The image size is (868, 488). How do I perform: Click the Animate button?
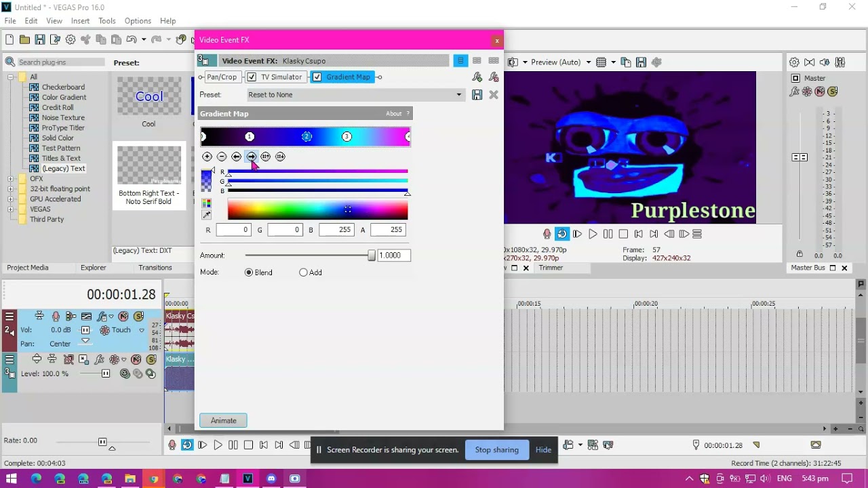coord(223,421)
